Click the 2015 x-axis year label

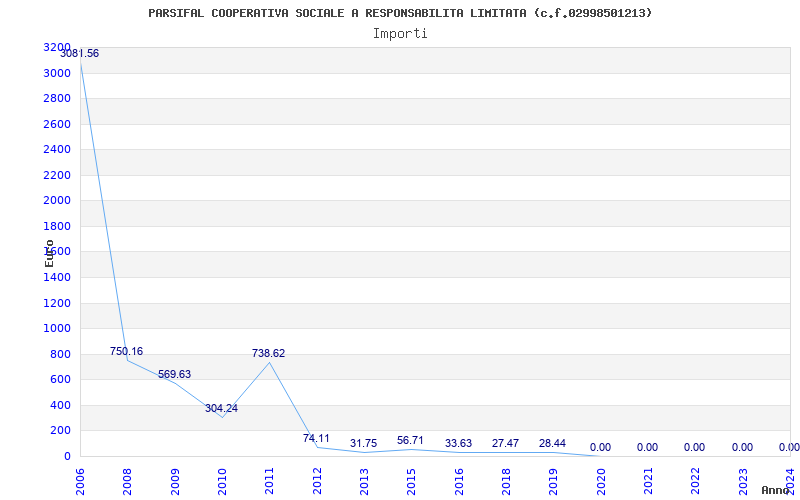pyautogui.click(x=412, y=480)
